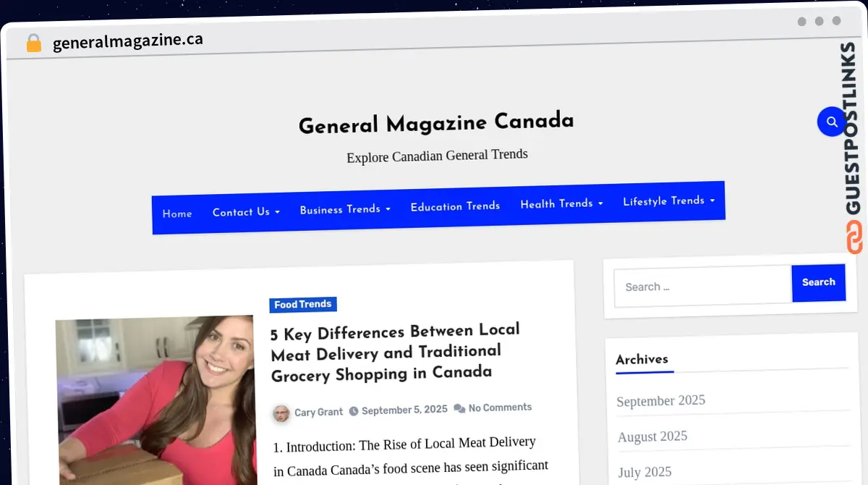Click the Explore Canadian General Trends tagline

tap(437, 156)
